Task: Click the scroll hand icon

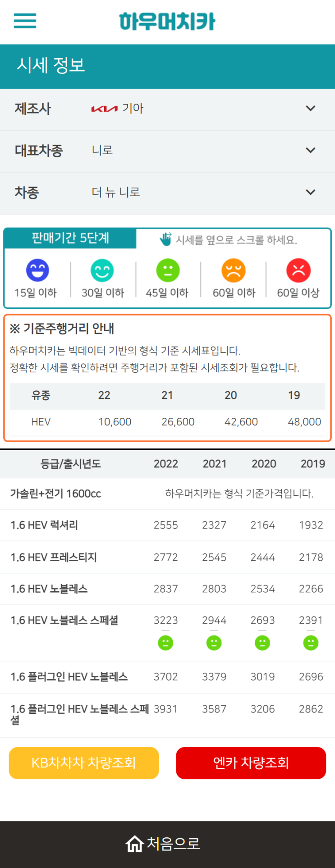Action: tap(165, 239)
